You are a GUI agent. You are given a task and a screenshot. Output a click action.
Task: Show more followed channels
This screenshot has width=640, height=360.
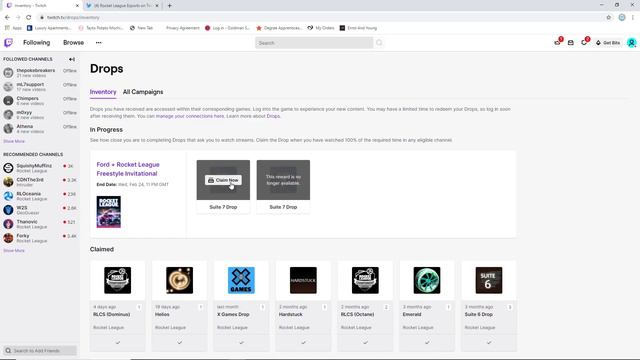click(14, 141)
